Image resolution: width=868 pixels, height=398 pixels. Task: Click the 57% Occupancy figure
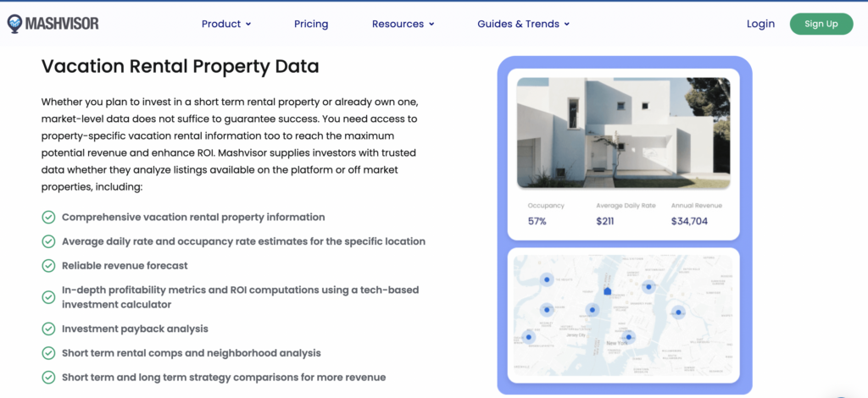537,222
